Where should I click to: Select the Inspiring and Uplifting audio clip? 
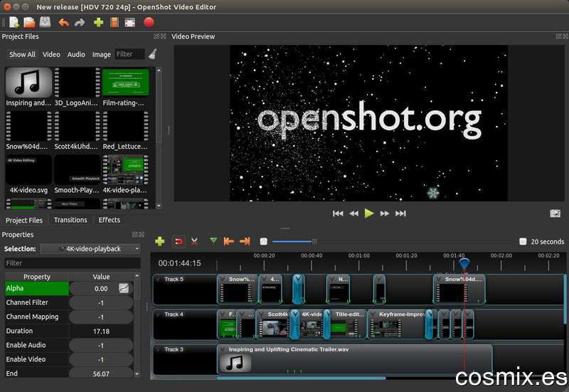pyautogui.click(x=354, y=359)
